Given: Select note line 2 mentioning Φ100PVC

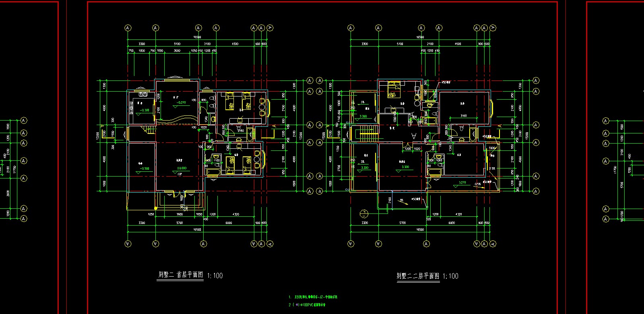Looking at the screenshot, I should point(307,305).
